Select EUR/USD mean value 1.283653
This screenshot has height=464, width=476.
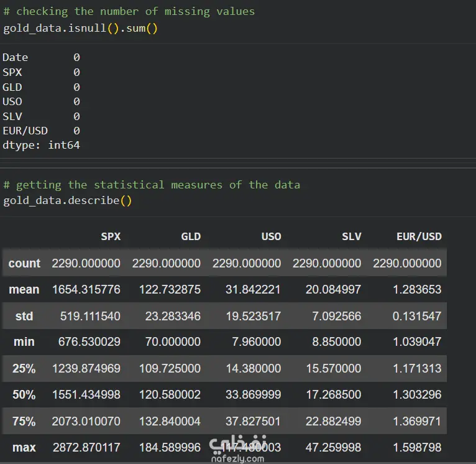coord(417,290)
